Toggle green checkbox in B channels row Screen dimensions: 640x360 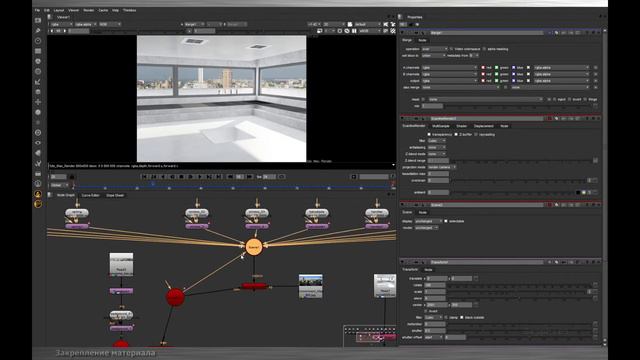click(497, 74)
